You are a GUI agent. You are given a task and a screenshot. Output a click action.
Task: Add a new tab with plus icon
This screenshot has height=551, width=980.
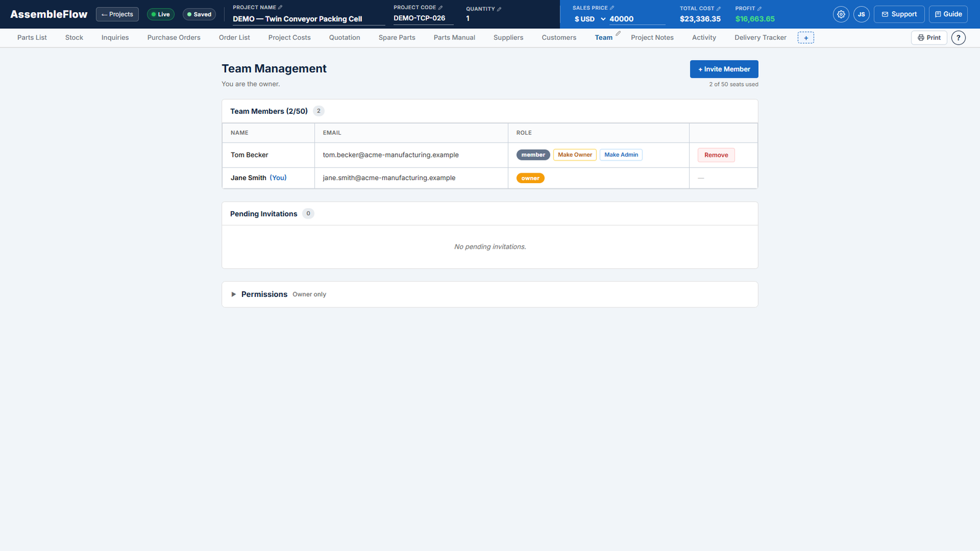[x=806, y=38]
